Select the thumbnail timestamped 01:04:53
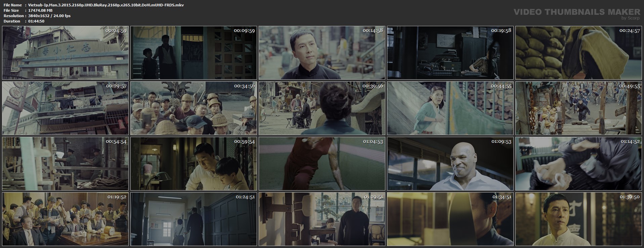Viewport: 644px width, 248px height. [322, 164]
